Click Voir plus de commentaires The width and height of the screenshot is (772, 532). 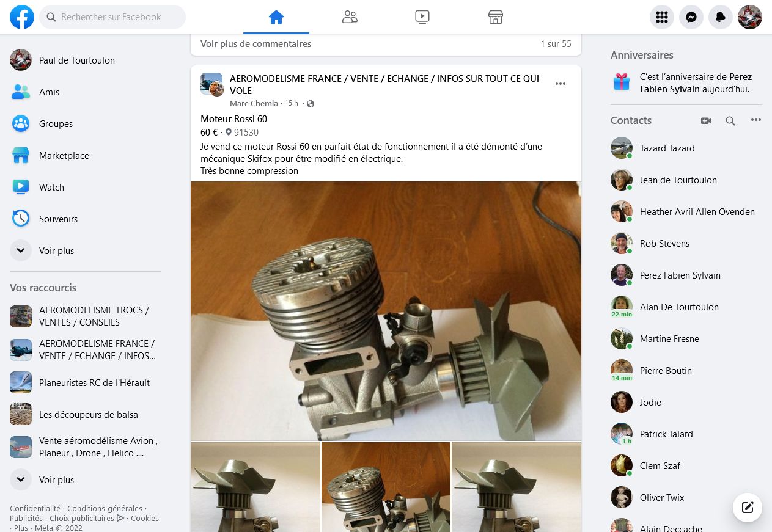coord(256,44)
